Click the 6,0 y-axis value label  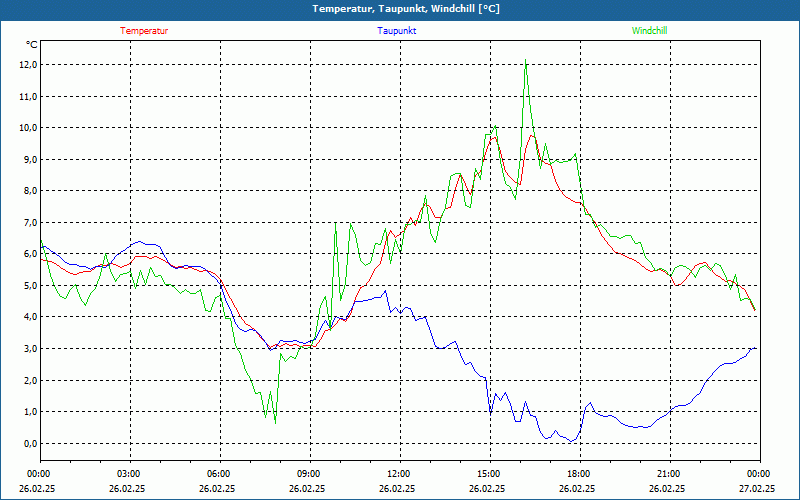click(x=30, y=254)
